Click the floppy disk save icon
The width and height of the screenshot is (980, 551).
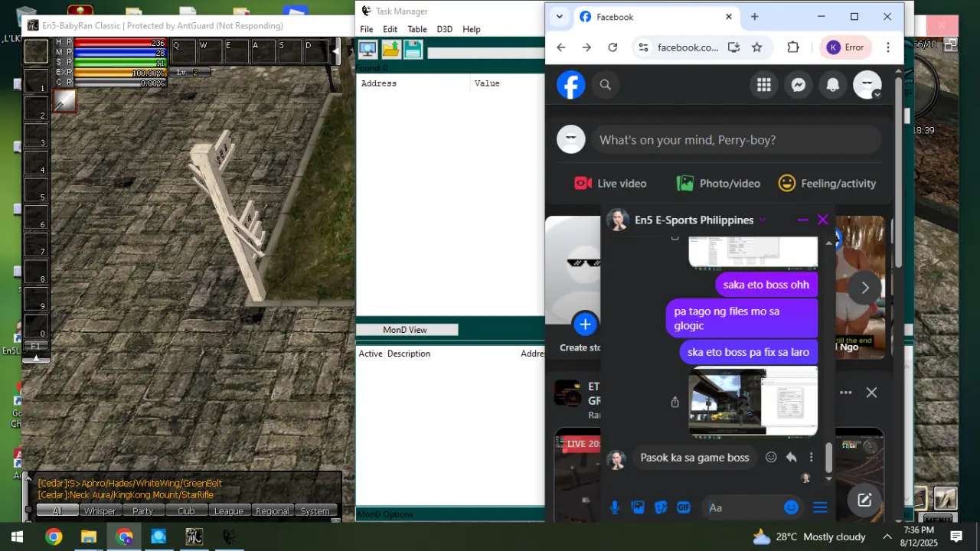[x=413, y=50]
